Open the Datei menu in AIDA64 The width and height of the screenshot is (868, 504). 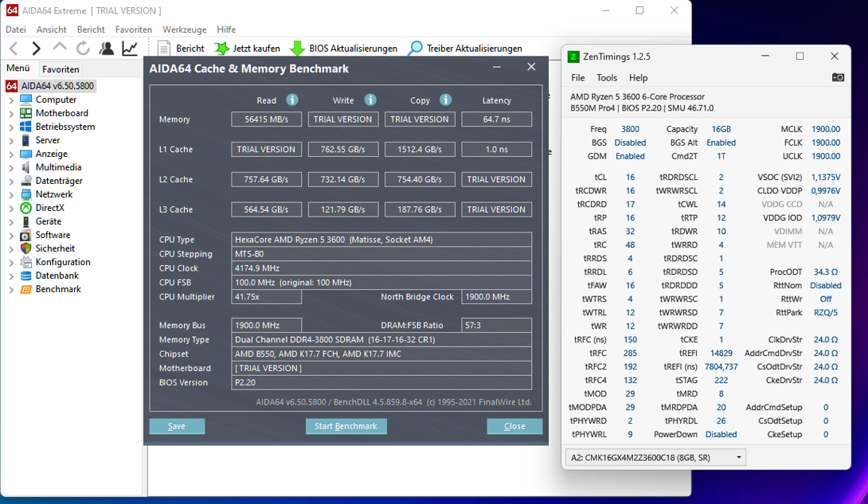15,29
